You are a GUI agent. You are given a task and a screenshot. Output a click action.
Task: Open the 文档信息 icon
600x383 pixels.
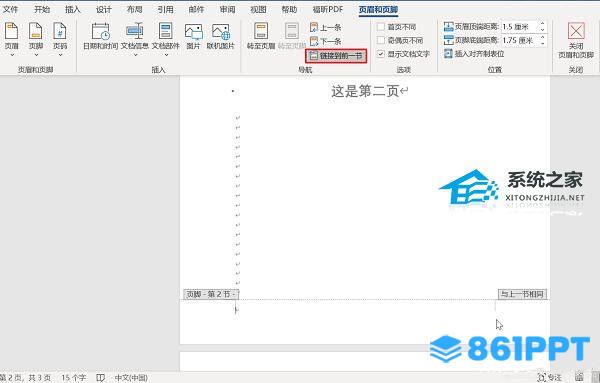pos(135,32)
